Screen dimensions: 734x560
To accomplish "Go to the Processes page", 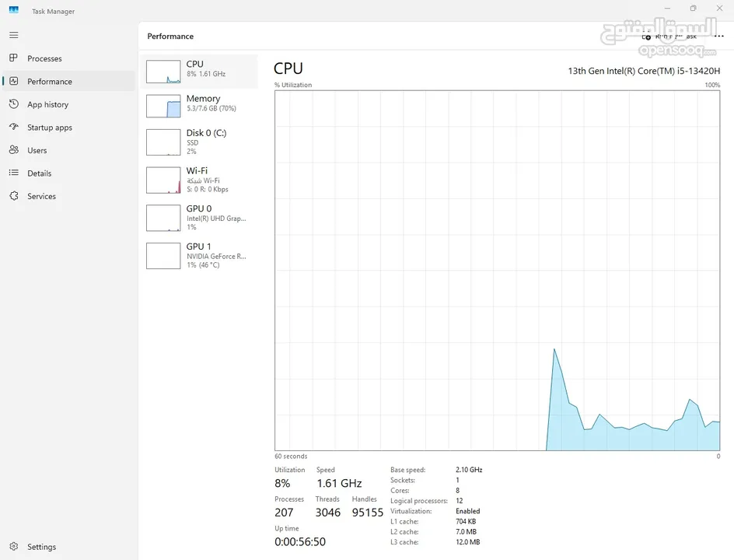I will click(44, 58).
